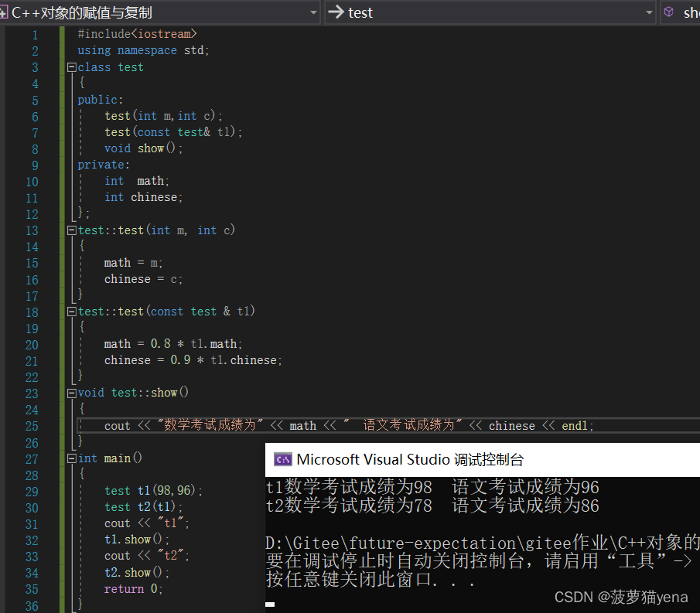Click the project icon left of C++对象的赋值与复制
Screen dimensions: 700x613
pyautogui.click(x=4, y=12)
